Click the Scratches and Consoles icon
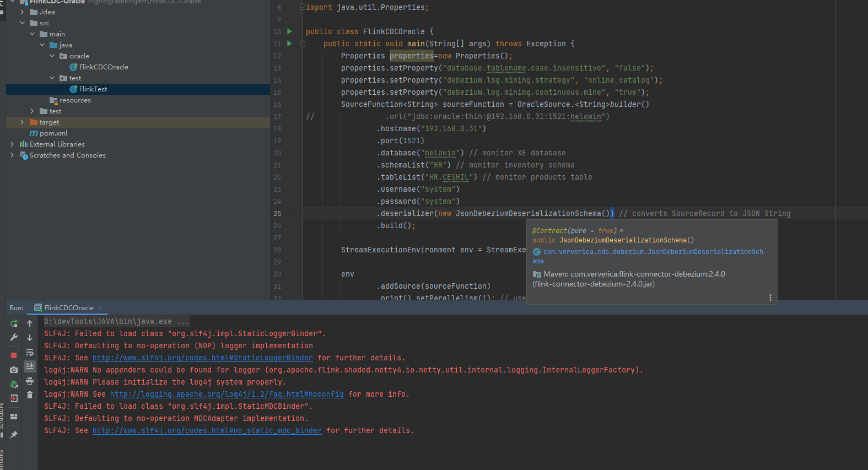The image size is (868, 470). pos(24,155)
